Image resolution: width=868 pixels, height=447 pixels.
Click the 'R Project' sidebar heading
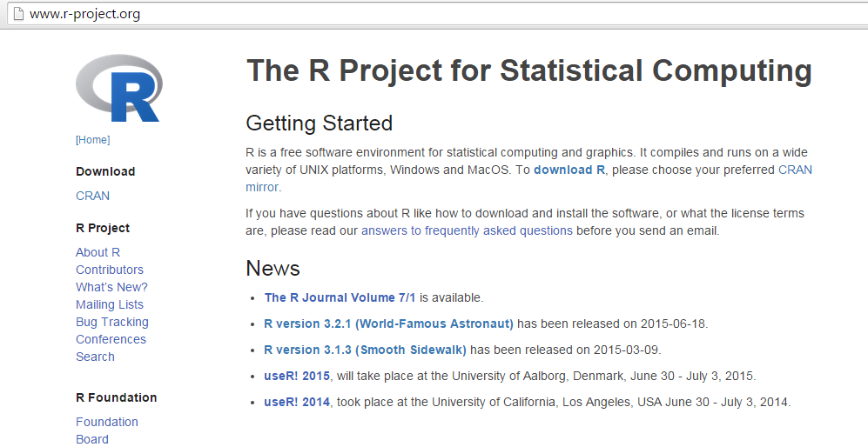(103, 228)
